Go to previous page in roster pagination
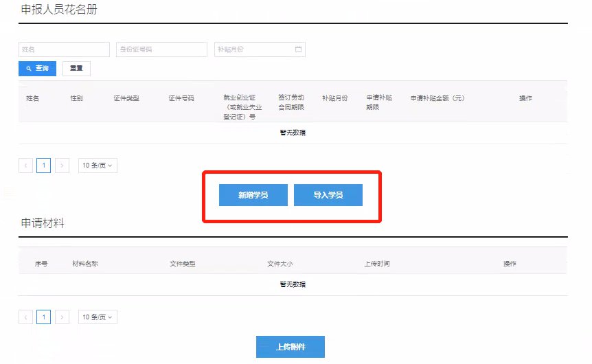Screen dimensions: 592x364 pos(25,166)
